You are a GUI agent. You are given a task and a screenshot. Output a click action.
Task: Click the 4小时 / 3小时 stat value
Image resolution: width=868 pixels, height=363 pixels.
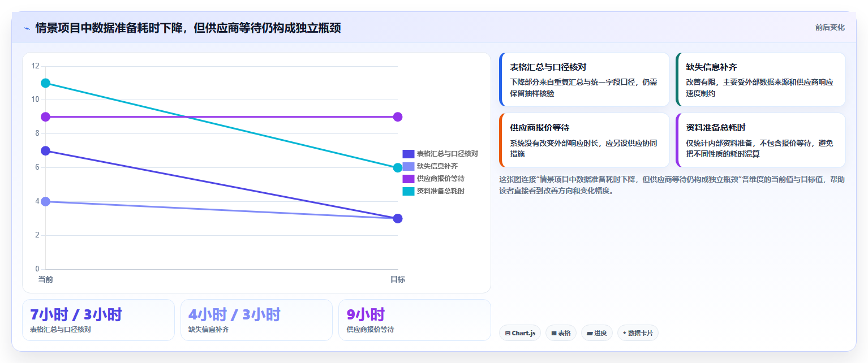pos(234,315)
